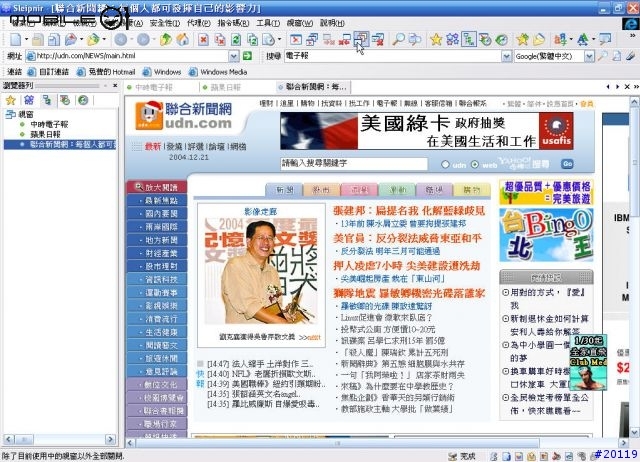
Task: Click the Windows Media link button
Action: point(218,72)
